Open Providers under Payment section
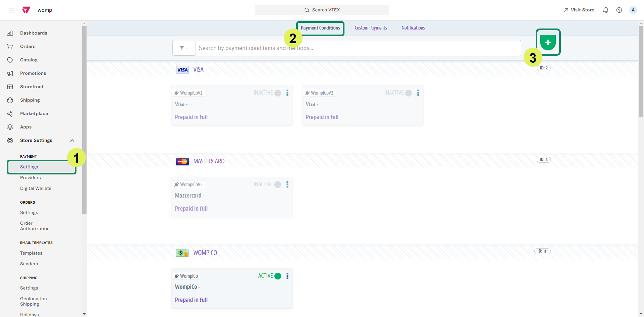 point(31,178)
